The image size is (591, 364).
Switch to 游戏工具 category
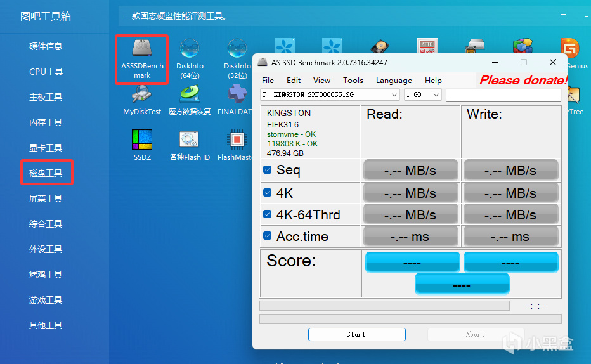46,300
